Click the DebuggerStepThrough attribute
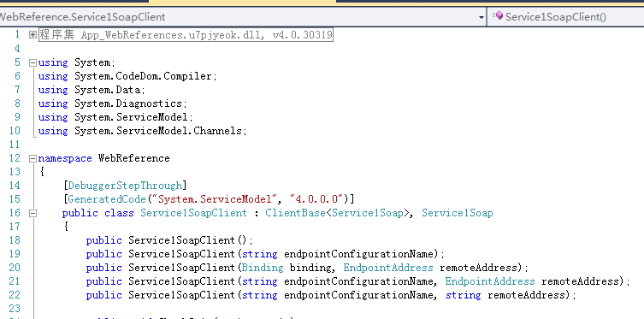Screen dimensions: 644x319 pyautogui.click(x=125, y=186)
